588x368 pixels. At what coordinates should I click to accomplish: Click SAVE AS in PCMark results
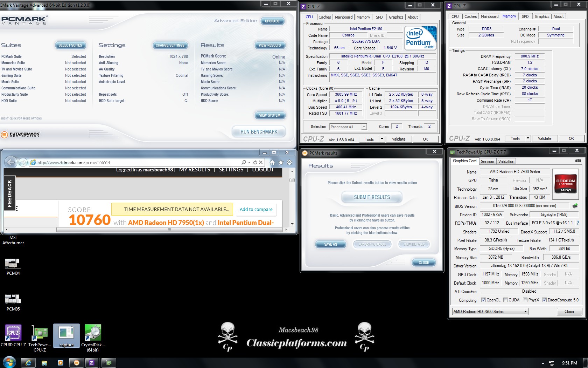tap(330, 244)
